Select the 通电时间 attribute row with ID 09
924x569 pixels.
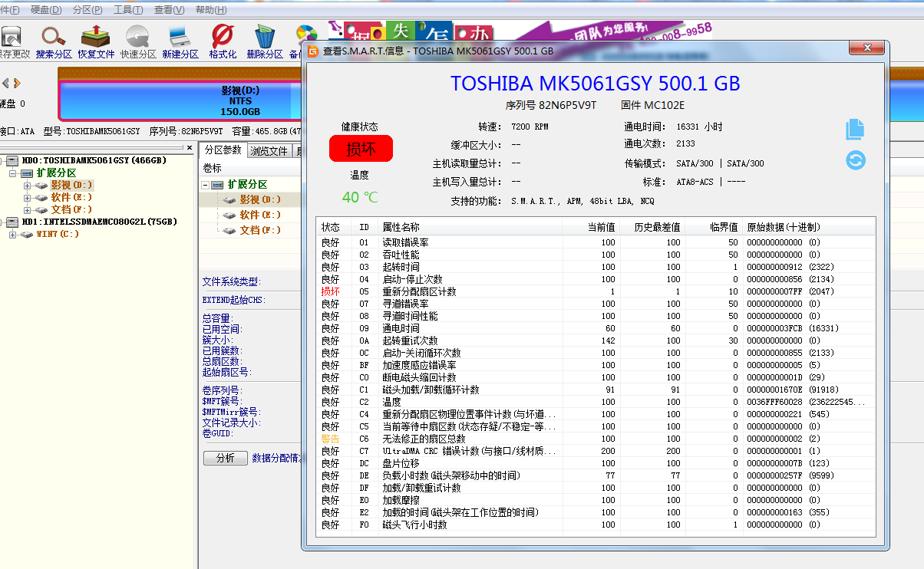pos(596,328)
